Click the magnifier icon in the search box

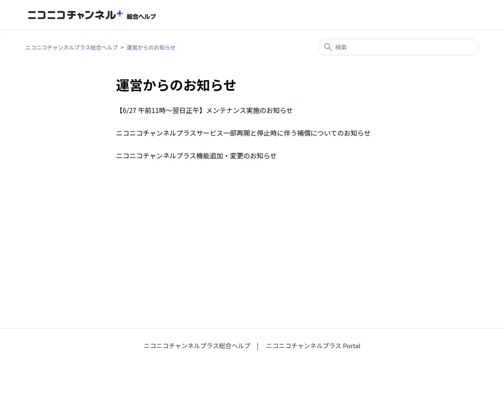328,47
